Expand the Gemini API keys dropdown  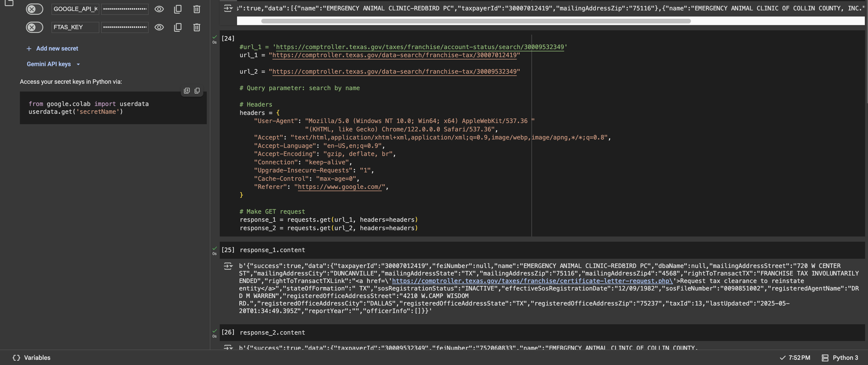pyautogui.click(x=53, y=64)
